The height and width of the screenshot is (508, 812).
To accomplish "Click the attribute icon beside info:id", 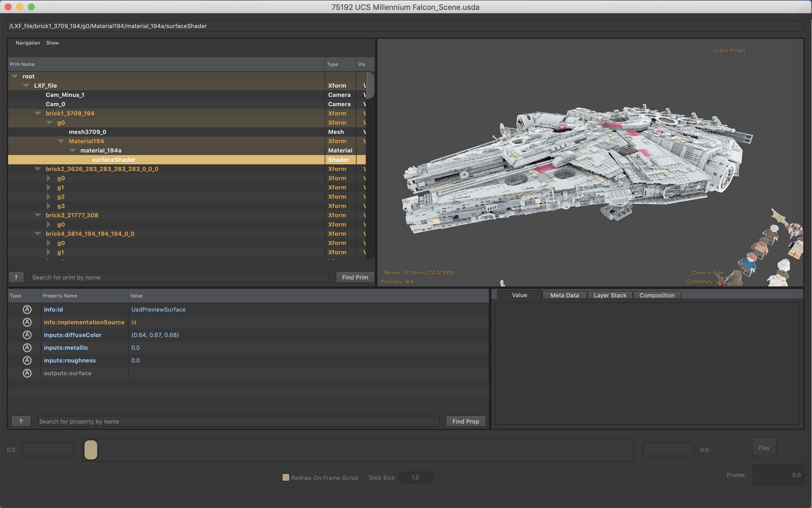I will pos(27,310).
